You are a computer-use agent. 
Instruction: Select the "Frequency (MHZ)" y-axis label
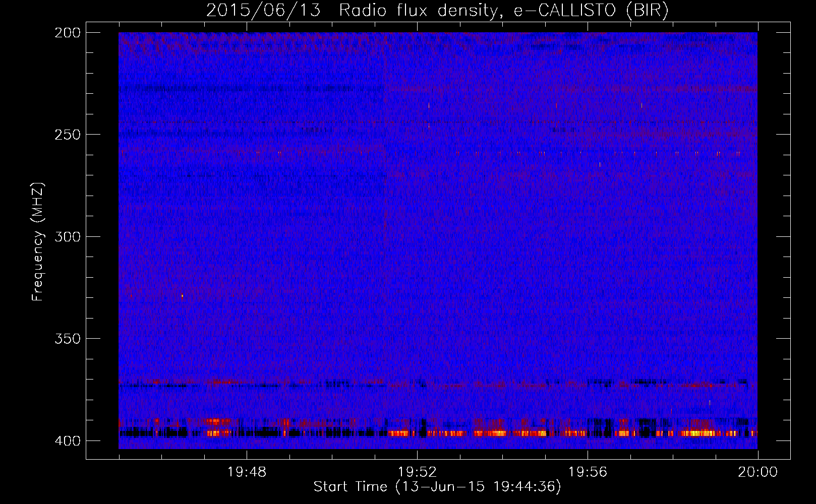38,242
